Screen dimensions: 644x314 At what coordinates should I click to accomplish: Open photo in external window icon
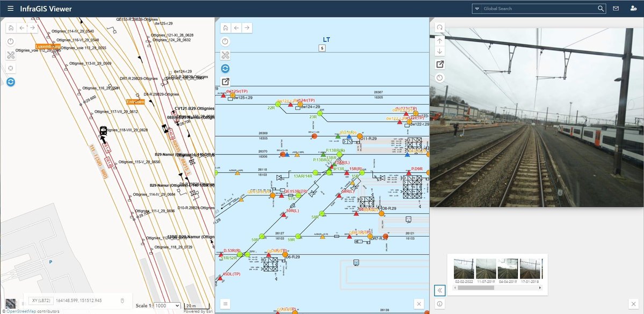pyautogui.click(x=439, y=64)
